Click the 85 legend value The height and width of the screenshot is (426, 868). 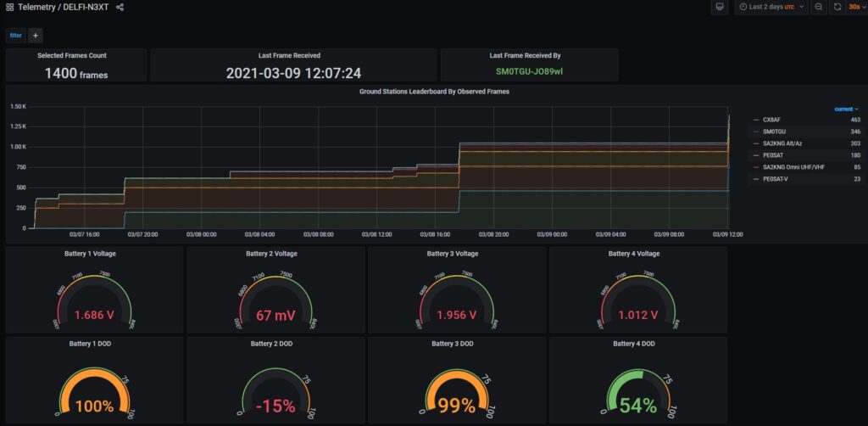857,166
